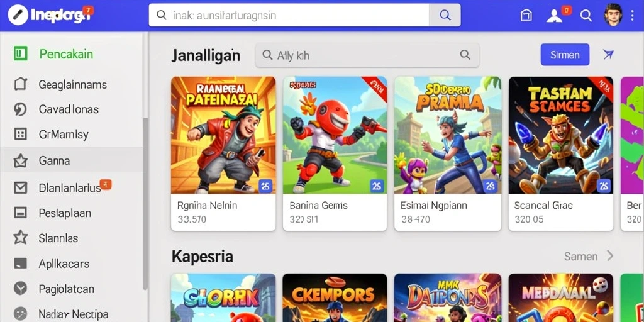Click the magnifier icon in the header
The width and height of the screenshot is (644, 322).
pyautogui.click(x=586, y=16)
